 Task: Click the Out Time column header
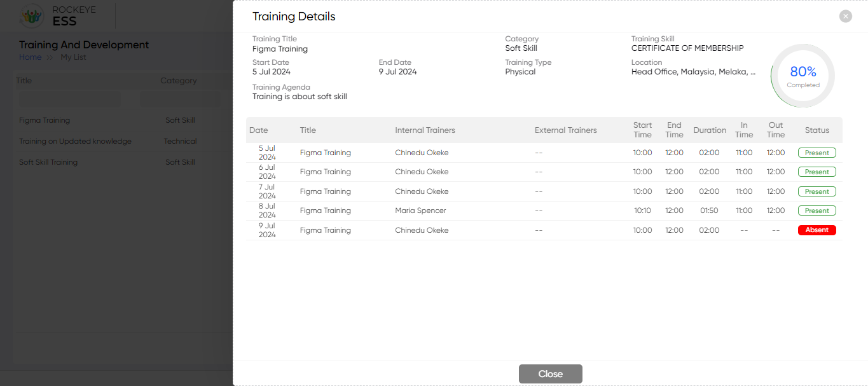tap(776, 130)
